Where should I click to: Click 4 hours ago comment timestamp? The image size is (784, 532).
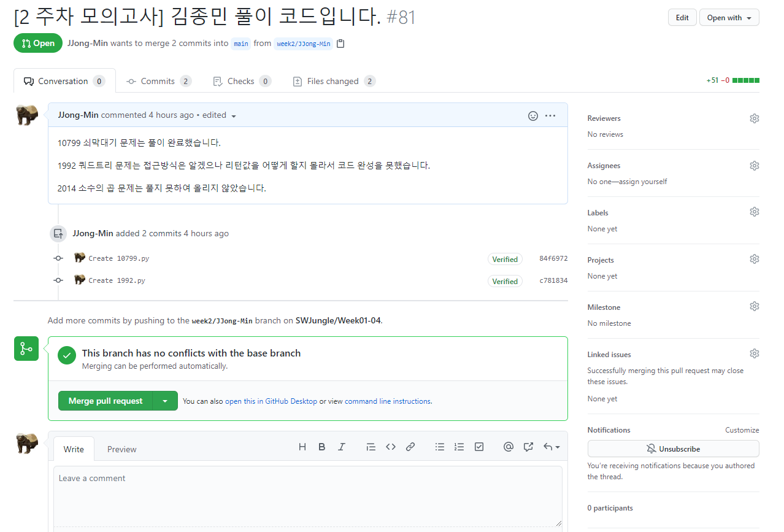pyautogui.click(x=171, y=115)
